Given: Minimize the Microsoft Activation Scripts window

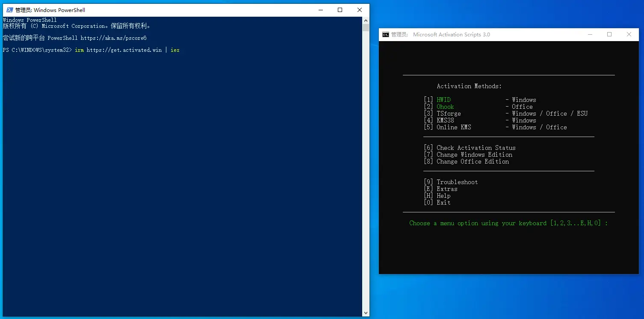Looking at the screenshot, I should (x=590, y=35).
